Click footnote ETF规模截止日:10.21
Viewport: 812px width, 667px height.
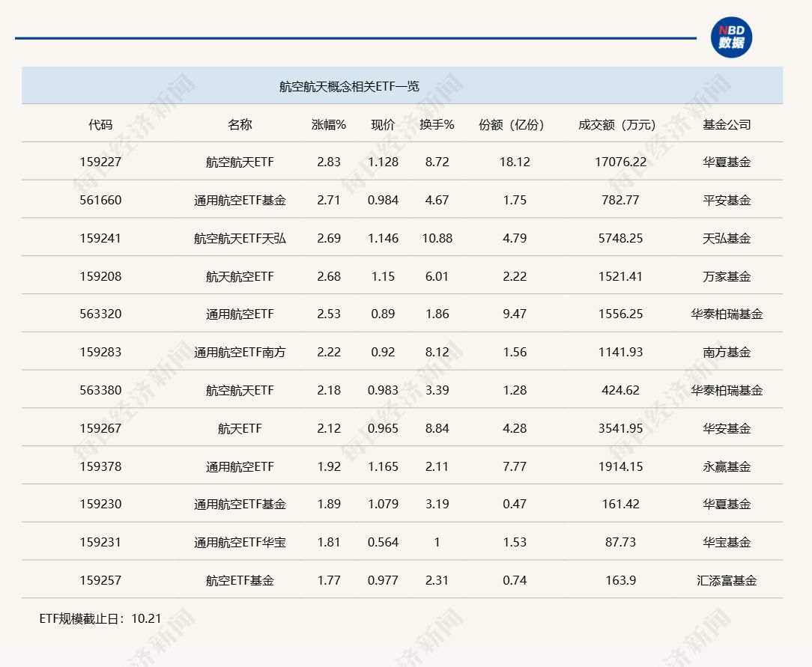(100, 619)
